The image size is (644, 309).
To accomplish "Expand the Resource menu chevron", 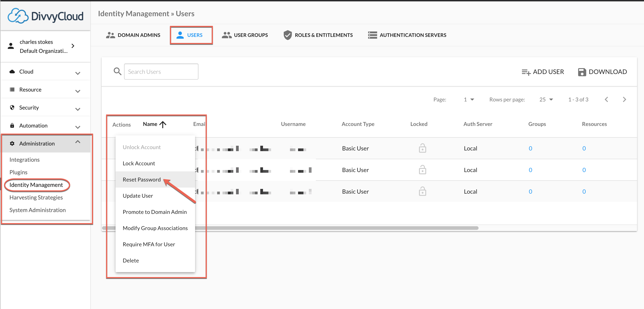I will [x=78, y=91].
